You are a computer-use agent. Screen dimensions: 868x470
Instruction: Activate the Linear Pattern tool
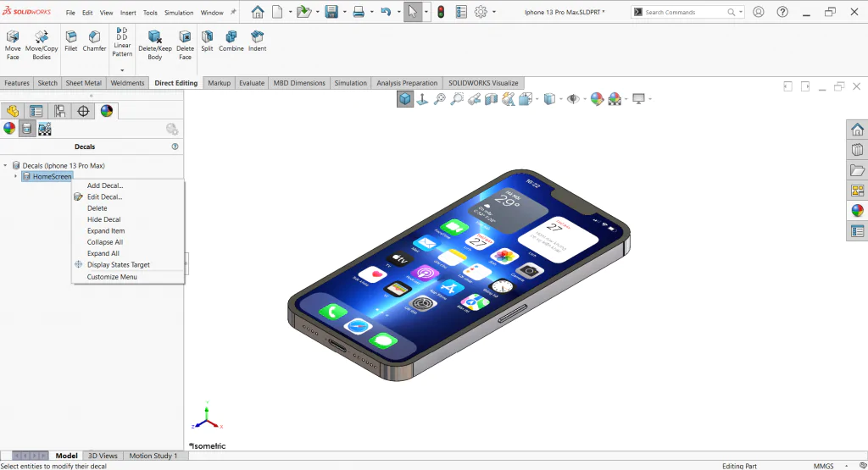122,42
